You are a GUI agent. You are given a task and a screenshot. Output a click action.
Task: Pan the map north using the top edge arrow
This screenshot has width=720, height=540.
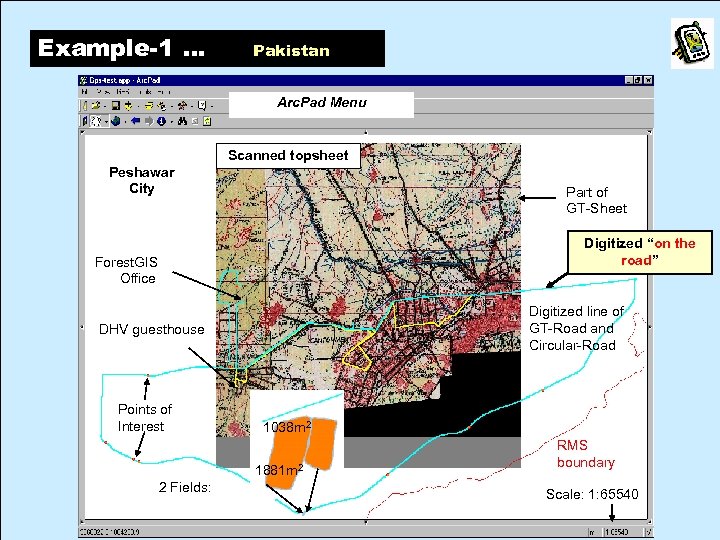366,132
